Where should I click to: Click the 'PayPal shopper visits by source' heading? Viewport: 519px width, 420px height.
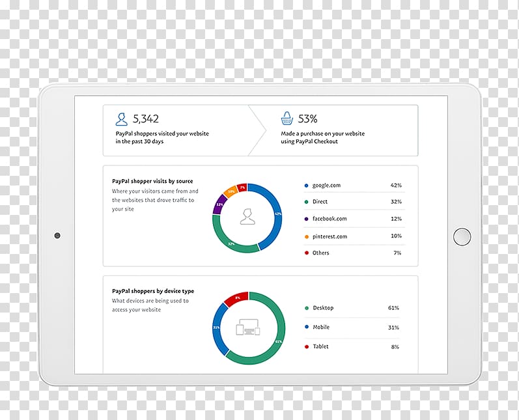[x=152, y=181]
